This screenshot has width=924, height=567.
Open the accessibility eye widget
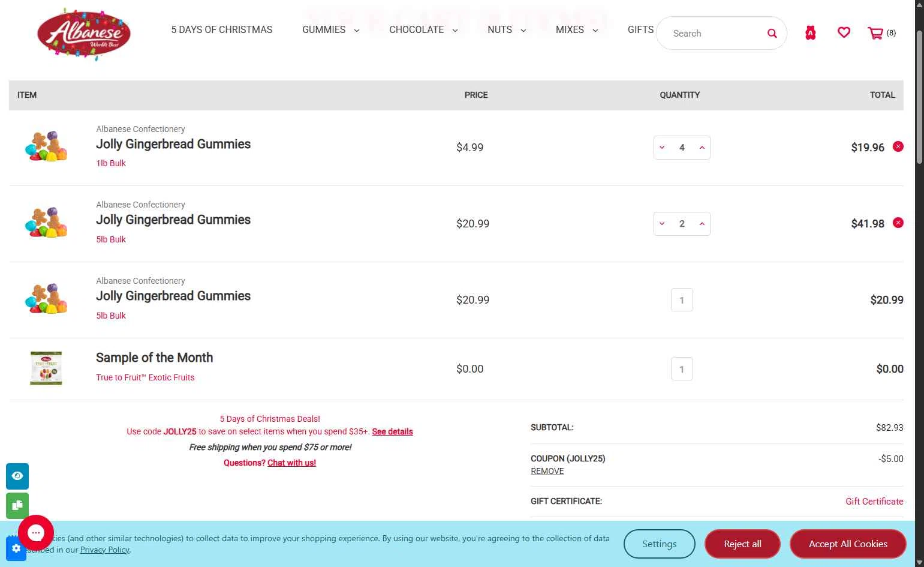(x=17, y=476)
